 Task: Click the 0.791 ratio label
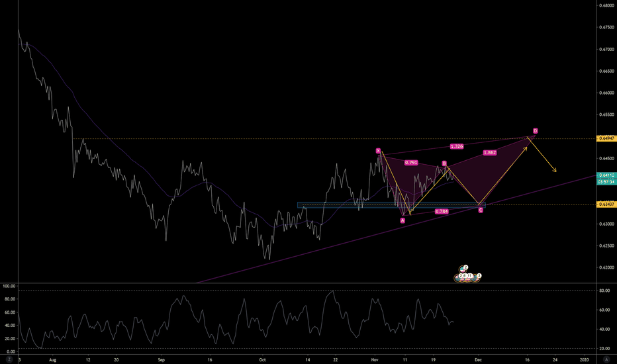[410, 162]
